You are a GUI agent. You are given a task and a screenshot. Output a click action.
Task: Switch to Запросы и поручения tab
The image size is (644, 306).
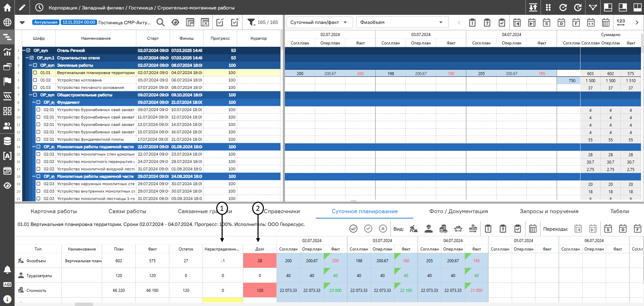[x=549, y=211]
